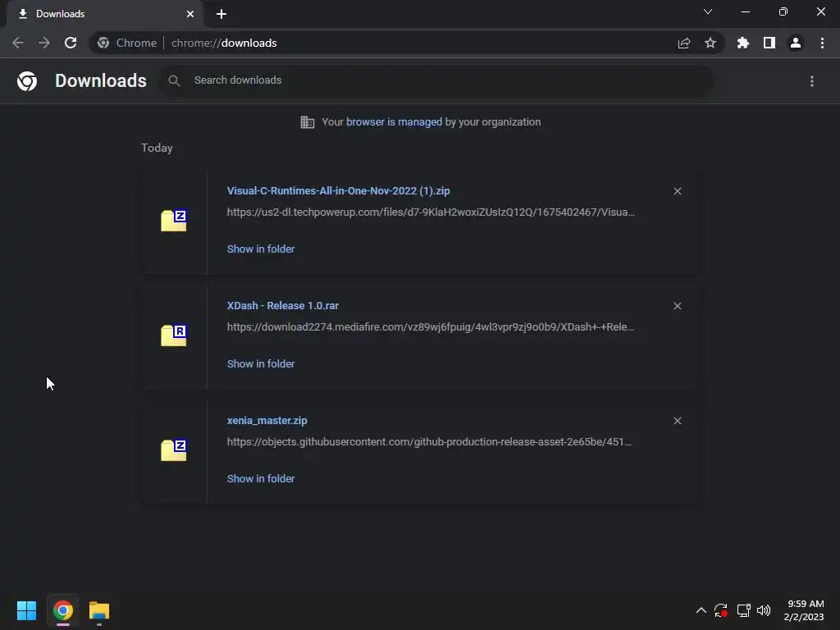Close the Downloads tab

tap(190, 14)
